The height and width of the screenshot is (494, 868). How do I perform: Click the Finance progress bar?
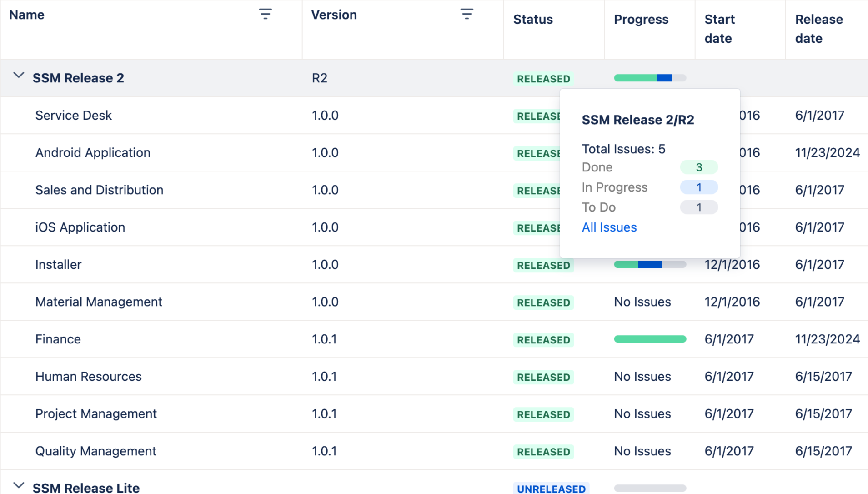click(x=649, y=339)
